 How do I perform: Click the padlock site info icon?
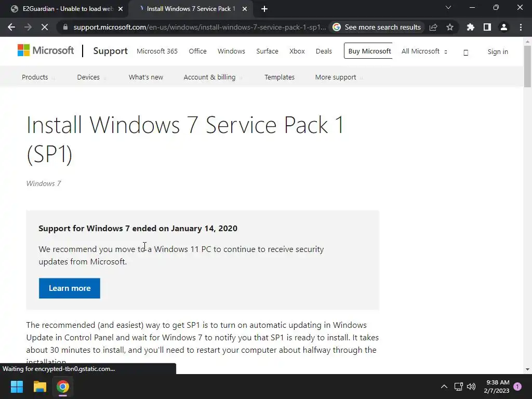tap(65, 27)
